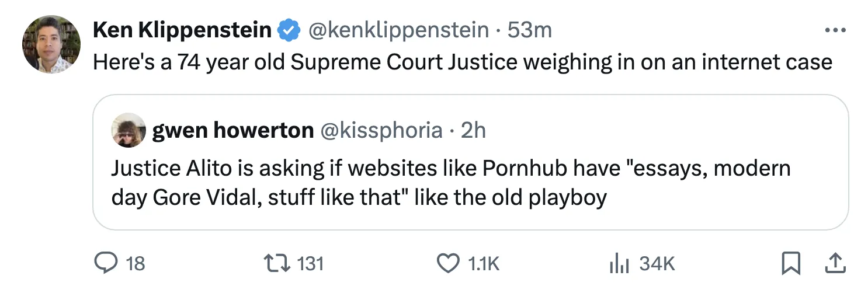The image size is (868, 293).
Task: Click the gwen howerton display name
Action: point(232,130)
